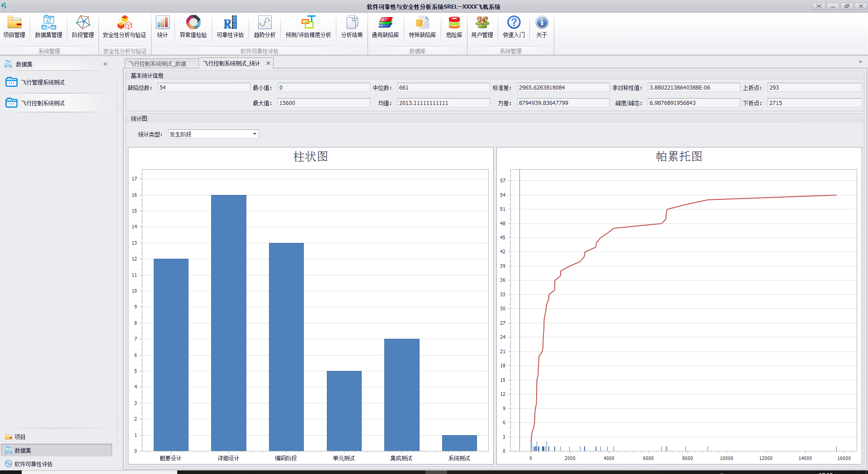Image resolution: width=868 pixels, height=474 pixels.
Task: Select 飞行管理系统测试 dataset in list
Action: click(43, 82)
